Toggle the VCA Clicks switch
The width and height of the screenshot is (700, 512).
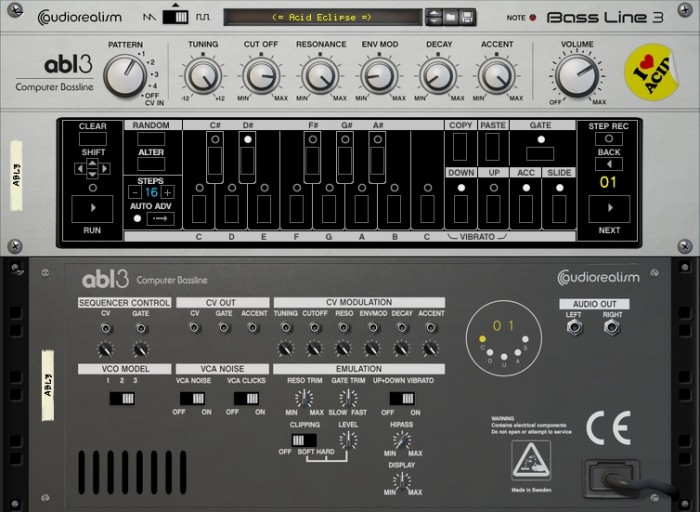tap(246, 398)
